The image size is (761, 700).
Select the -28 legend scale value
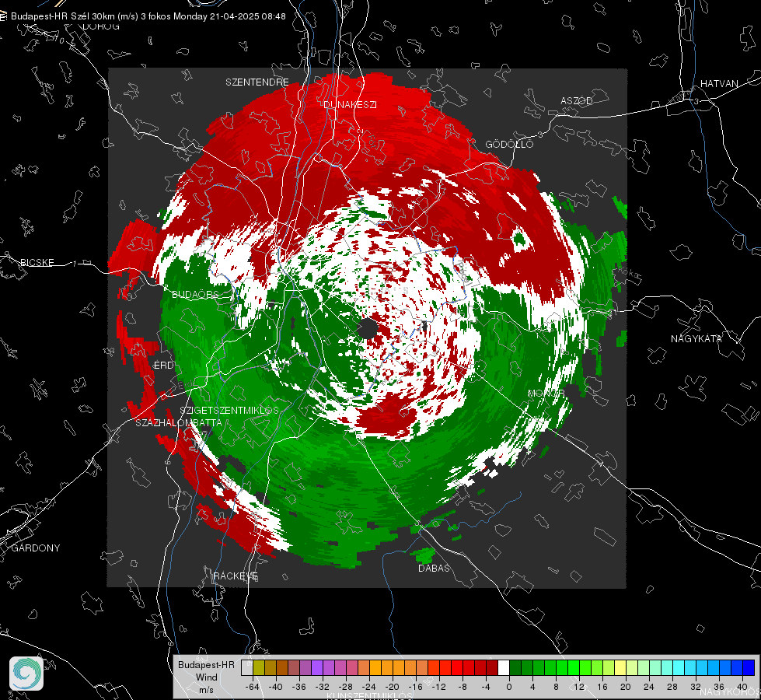(x=346, y=687)
